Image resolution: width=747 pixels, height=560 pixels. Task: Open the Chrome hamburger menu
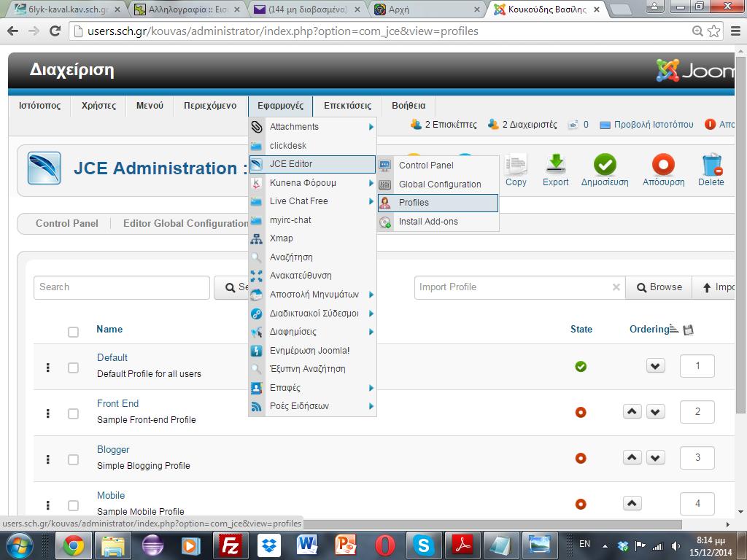[735, 31]
